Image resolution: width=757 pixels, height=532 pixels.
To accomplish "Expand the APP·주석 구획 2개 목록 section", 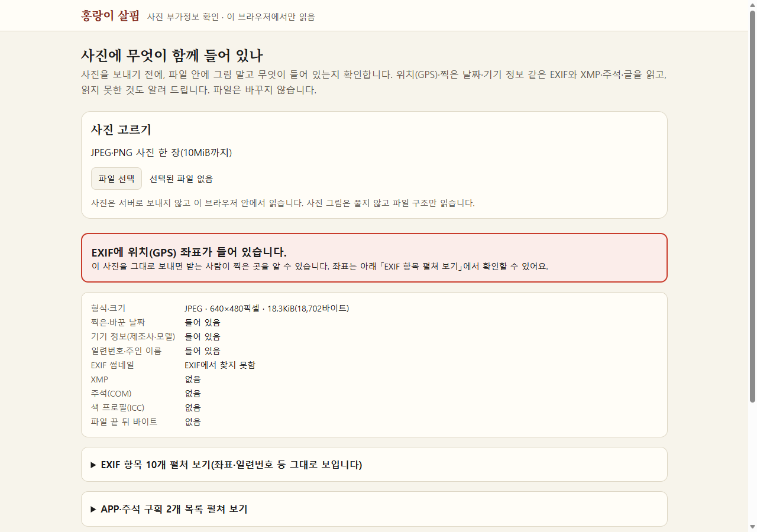I will (x=374, y=509).
